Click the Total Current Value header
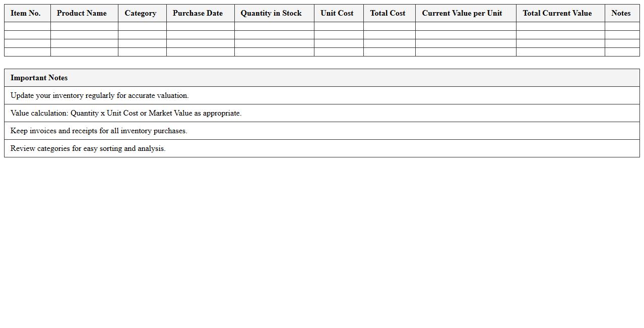Viewport: 644px width, 328px height. pyautogui.click(x=557, y=13)
